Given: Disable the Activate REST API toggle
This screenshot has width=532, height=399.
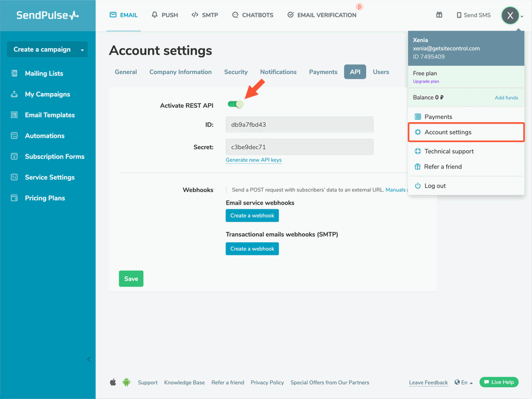Looking at the screenshot, I should coord(235,104).
